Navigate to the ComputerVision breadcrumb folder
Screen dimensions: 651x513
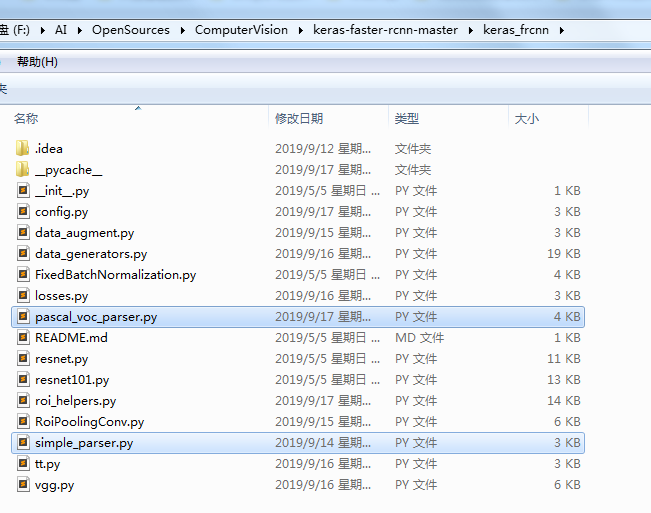coord(241,30)
